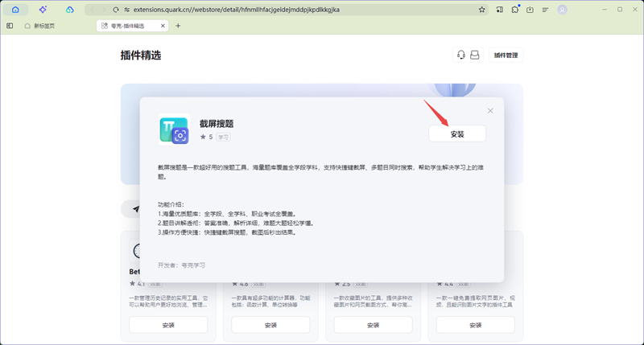
Task: Open the downloads icon
Action: [x=530, y=10]
